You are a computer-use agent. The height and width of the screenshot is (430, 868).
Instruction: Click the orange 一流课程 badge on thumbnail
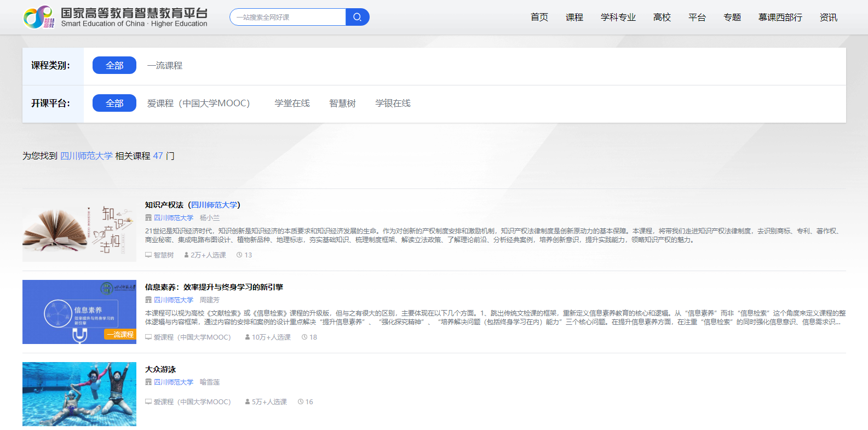(120, 334)
